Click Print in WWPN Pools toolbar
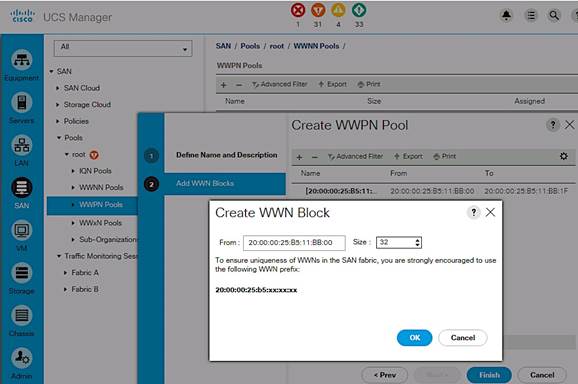Image resolution: width=578 pixels, height=384 pixels. coord(369,84)
